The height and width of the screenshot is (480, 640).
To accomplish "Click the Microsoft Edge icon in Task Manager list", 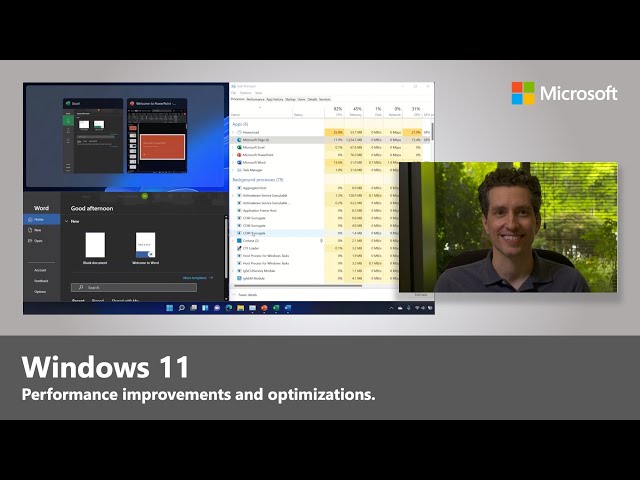I will [239, 140].
